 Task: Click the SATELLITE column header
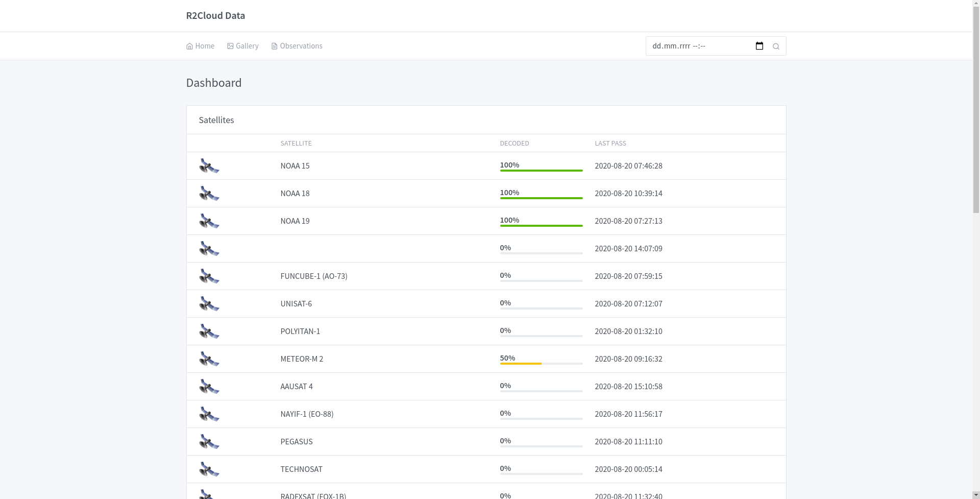(296, 144)
